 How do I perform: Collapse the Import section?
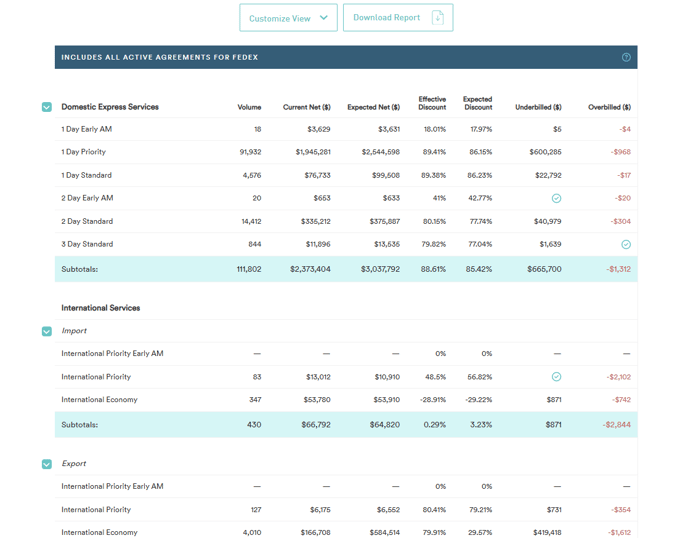tap(47, 331)
